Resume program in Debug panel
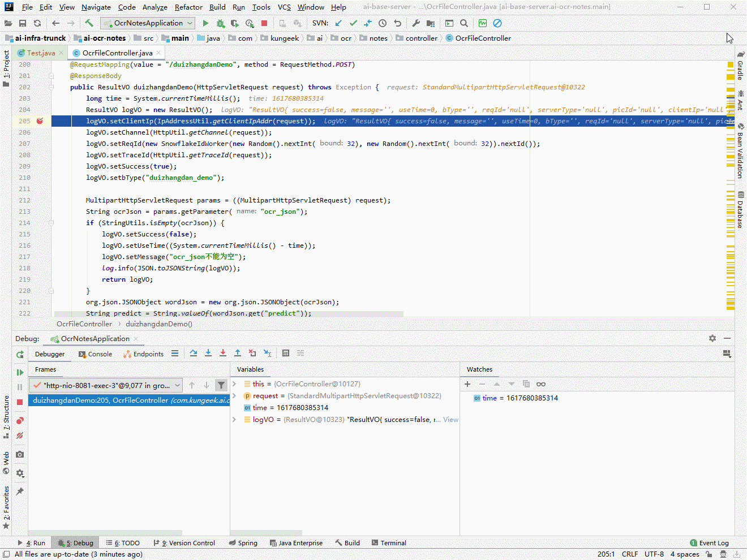This screenshot has height=560, width=747. tap(20, 372)
